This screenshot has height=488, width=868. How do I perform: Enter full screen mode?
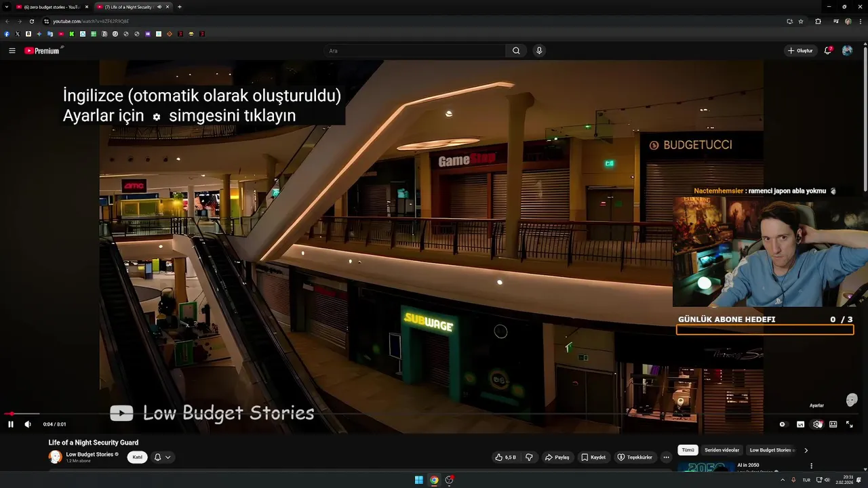pyautogui.click(x=849, y=424)
